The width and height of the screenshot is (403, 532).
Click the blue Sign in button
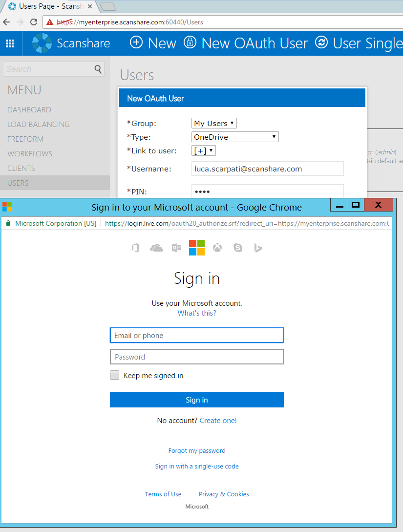197,400
